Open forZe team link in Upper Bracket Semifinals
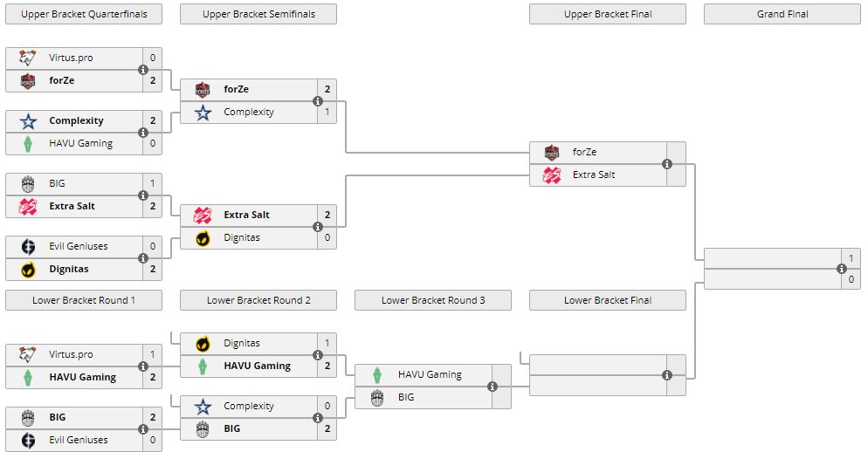The width and height of the screenshot is (868, 452). (237, 90)
